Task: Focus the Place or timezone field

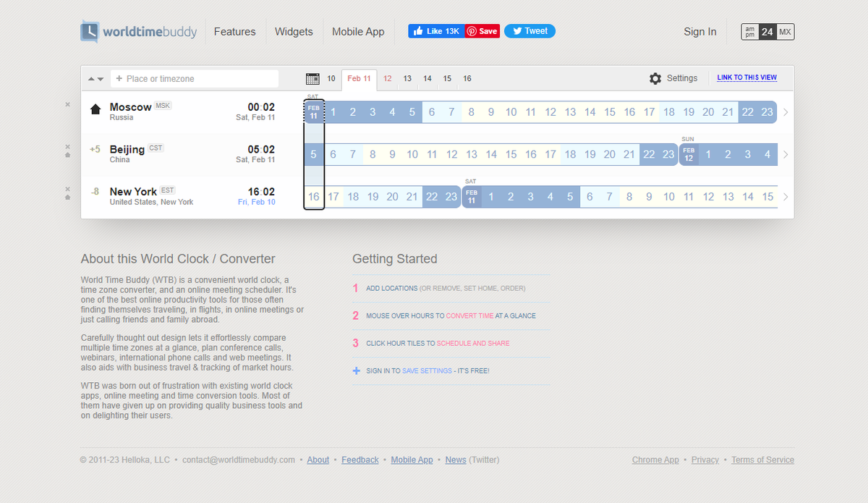Action: [194, 79]
